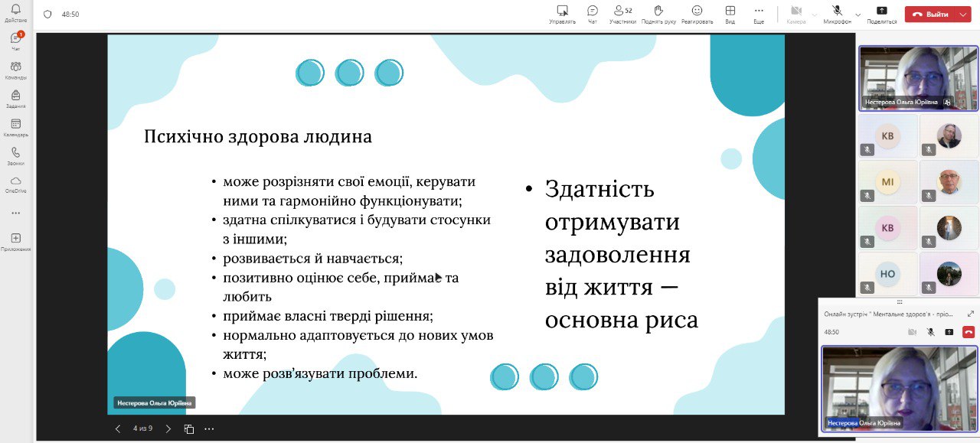Expand the mini meeting window to full size
The image size is (980, 443).
[x=970, y=314]
